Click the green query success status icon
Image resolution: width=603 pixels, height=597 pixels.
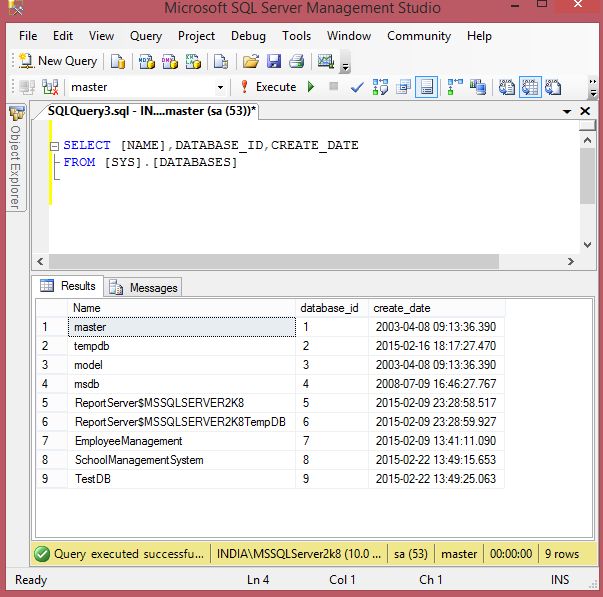pyautogui.click(x=42, y=554)
